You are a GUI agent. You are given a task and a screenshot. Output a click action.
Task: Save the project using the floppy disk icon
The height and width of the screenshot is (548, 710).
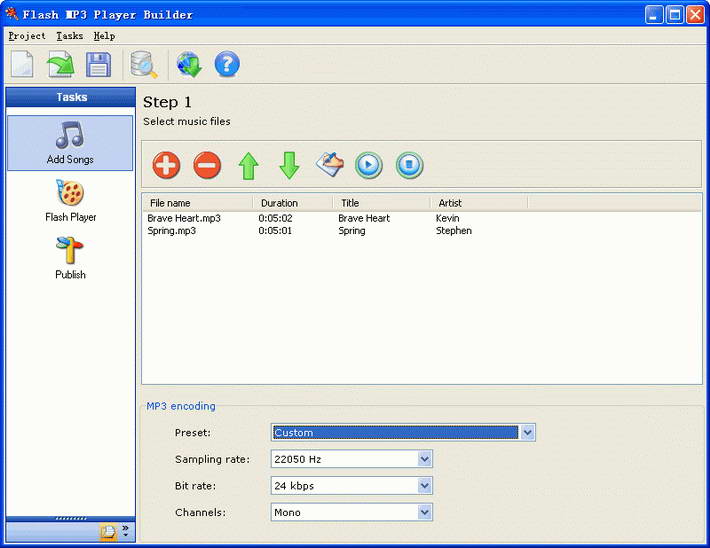[98, 64]
